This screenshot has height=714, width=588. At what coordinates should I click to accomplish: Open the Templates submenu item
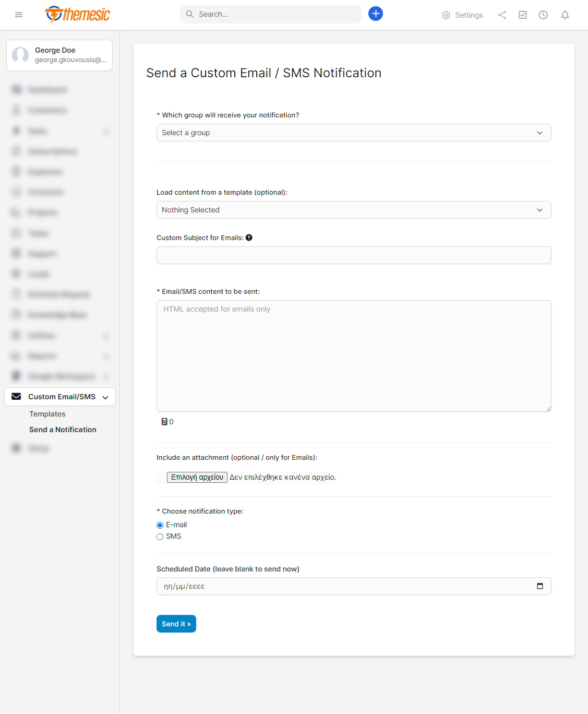coord(47,414)
